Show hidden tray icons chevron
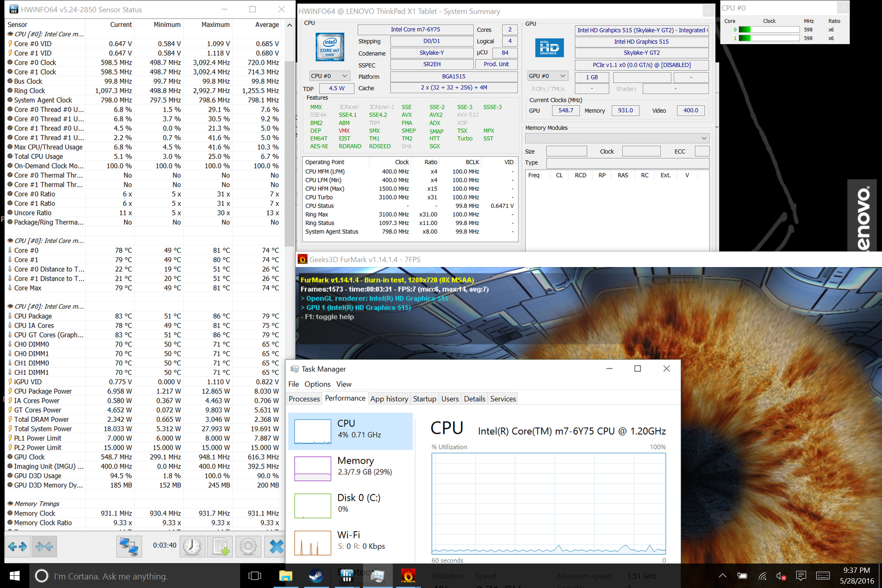This screenshot has width=882, height=588. [723, 576]
